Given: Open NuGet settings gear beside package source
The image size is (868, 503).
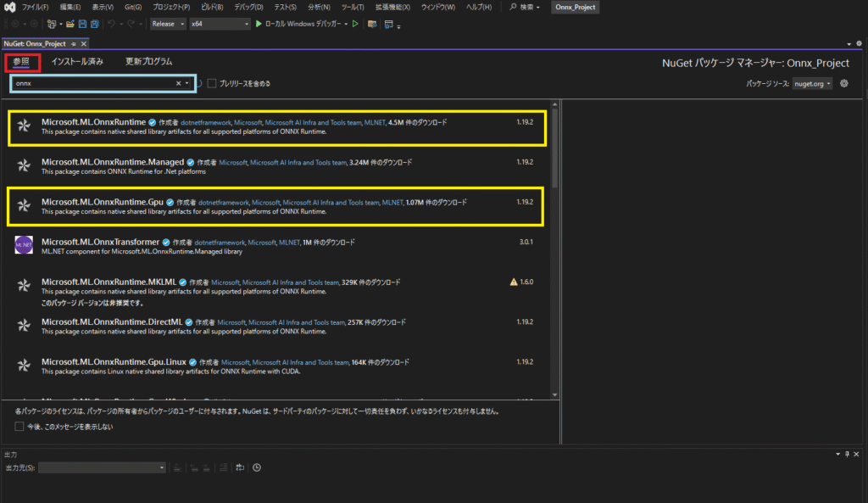Looking at the screenshot, I should [x=844, y=84].
